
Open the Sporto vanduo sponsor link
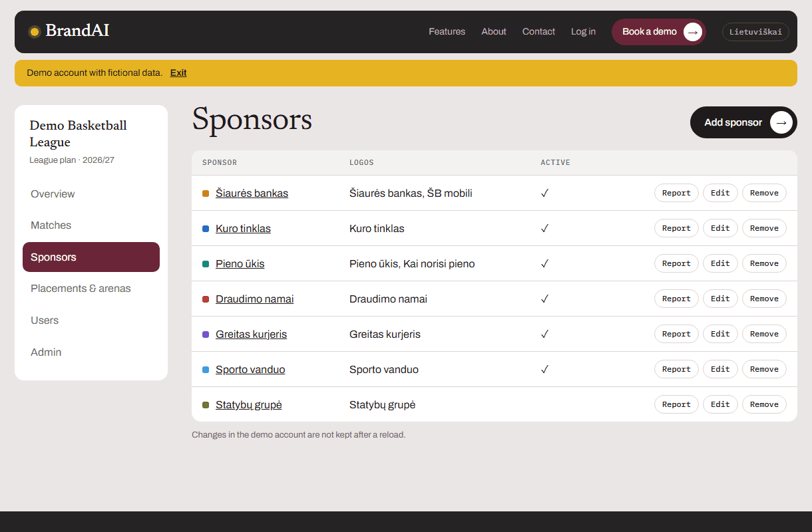click(250, 370)
